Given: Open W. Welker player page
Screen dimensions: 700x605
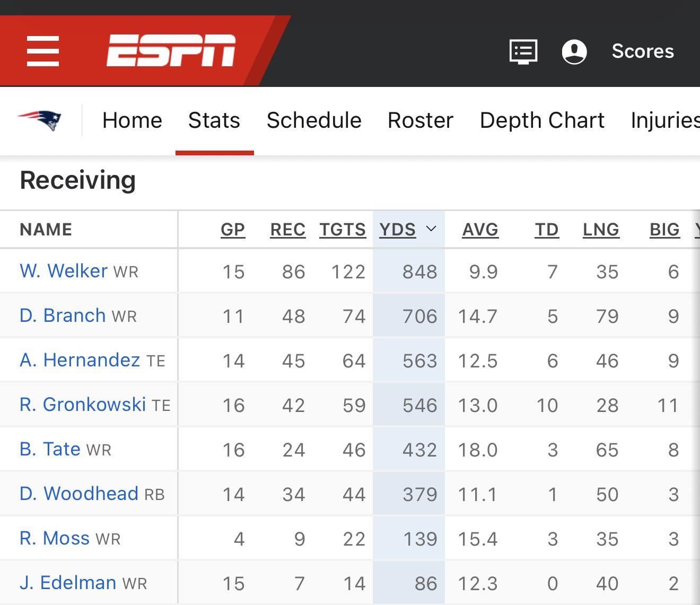Looking at the screenshot, I should coord(64,271).
